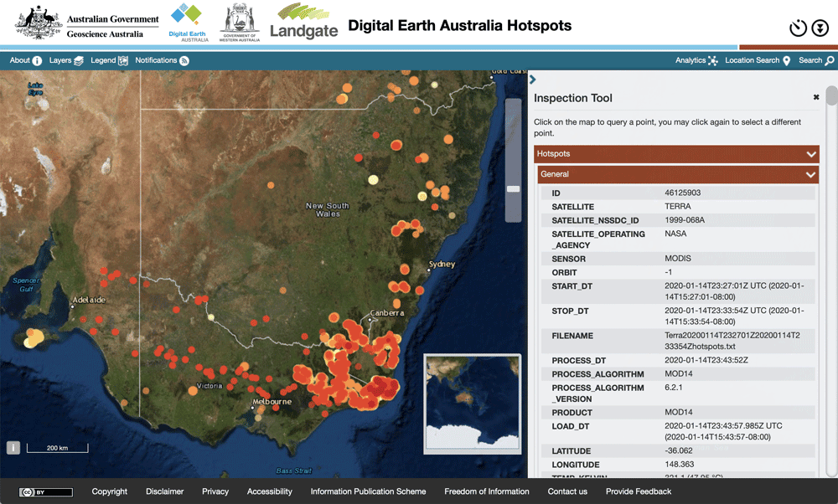Click the Landgate logo
Viewport: 838px width, 504px height.
(303, 23)
